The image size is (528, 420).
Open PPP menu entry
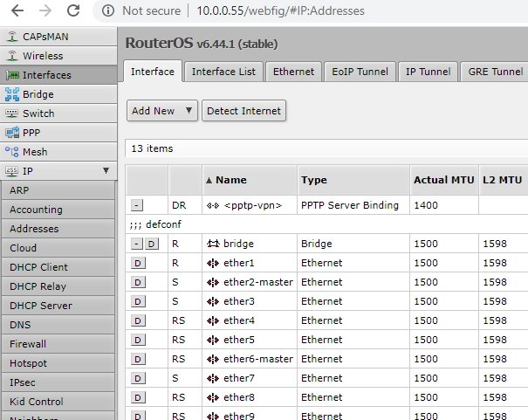click(58, 133)
